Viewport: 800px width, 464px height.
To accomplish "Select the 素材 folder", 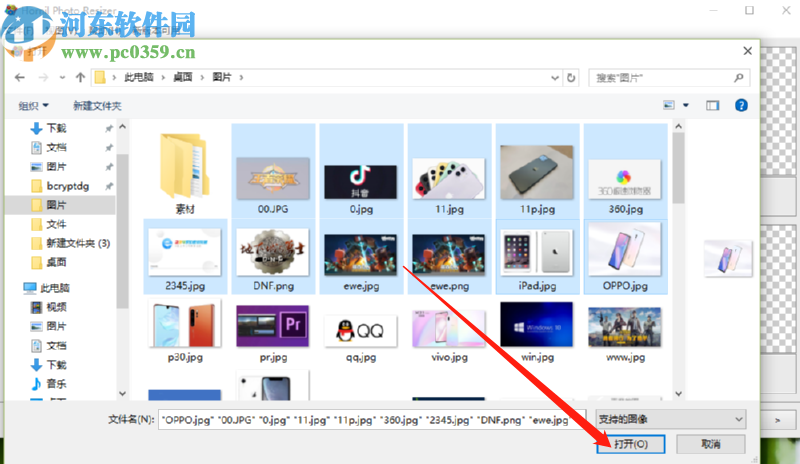I will tap(185, 173).
